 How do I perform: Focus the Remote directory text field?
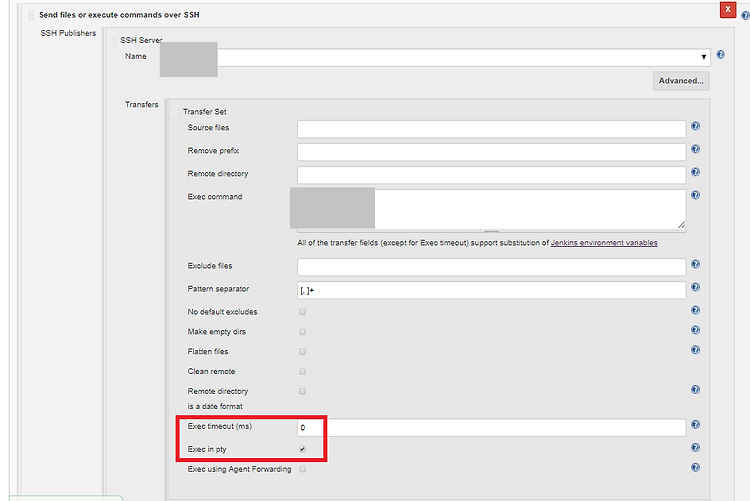[491, 175]
